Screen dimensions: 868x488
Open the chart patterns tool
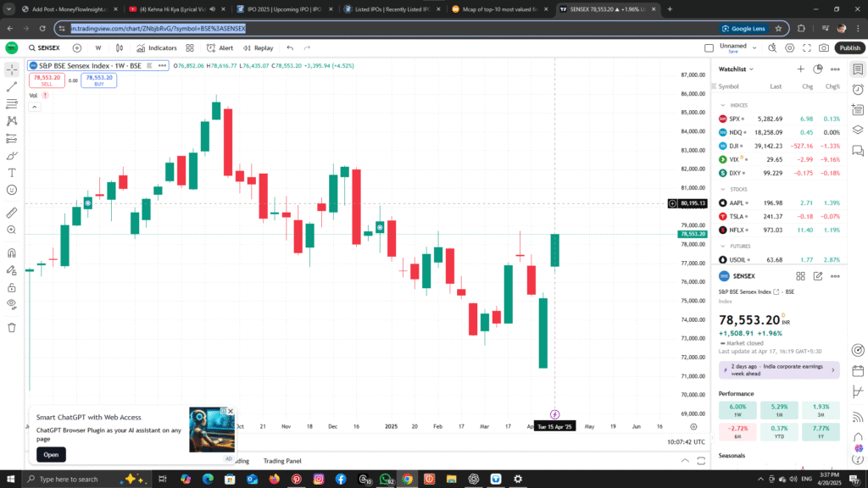(x=12, y=121)
